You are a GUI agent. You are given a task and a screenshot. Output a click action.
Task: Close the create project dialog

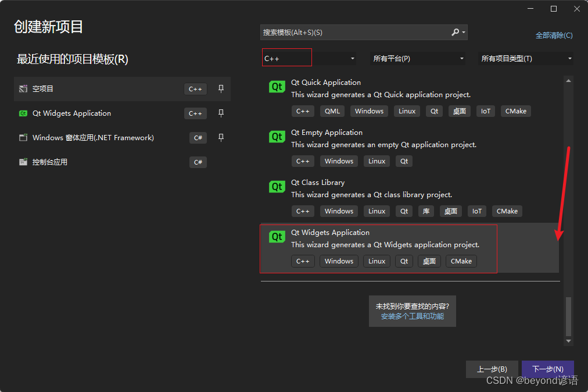tap(577, 9)
